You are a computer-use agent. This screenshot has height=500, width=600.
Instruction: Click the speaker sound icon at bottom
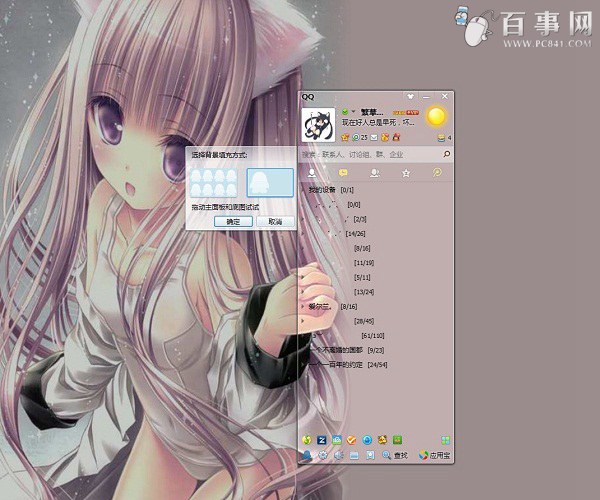pos(337,455)
